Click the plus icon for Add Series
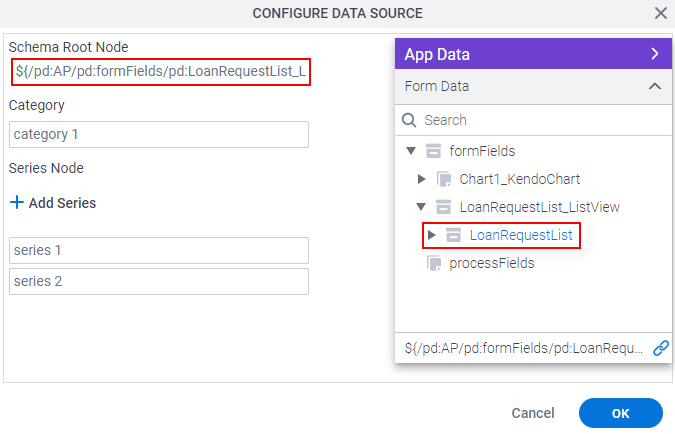The height and width of the screenshot is (434, 675). click(17, 202)
